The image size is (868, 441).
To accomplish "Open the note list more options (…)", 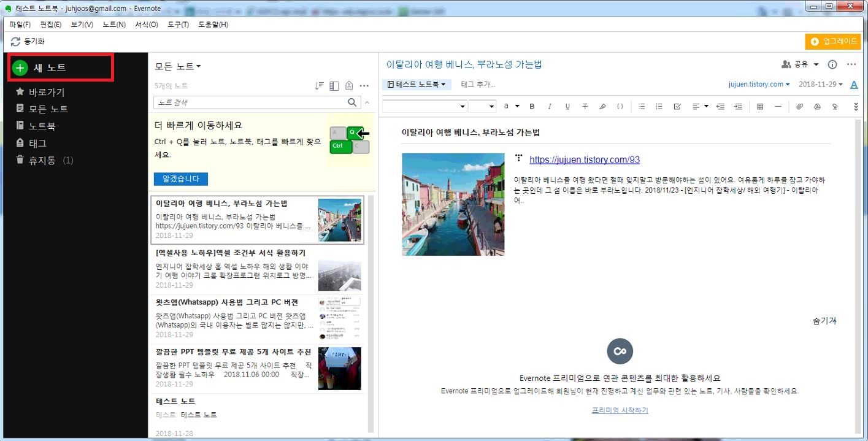I will point(364,86).
